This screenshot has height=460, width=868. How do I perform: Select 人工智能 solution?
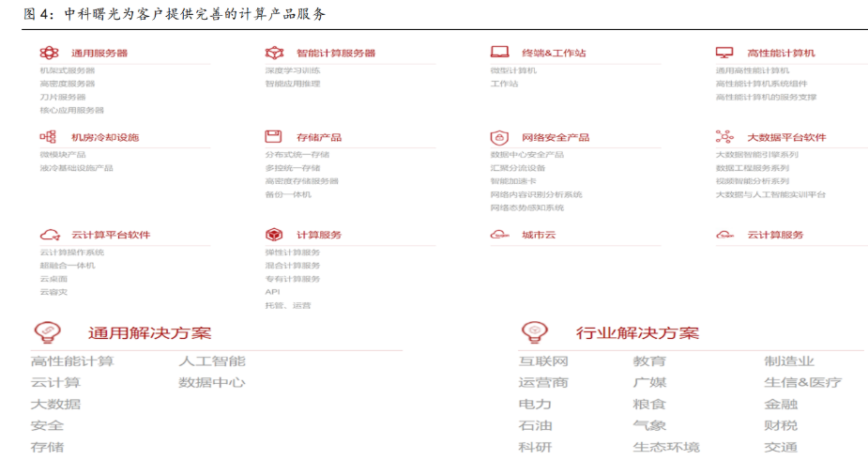tap(212, 361)
